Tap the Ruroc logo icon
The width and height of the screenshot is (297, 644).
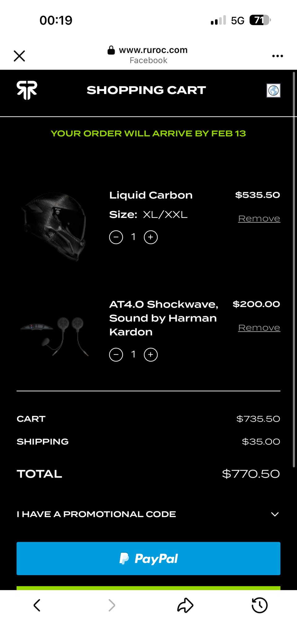(27, 90)
